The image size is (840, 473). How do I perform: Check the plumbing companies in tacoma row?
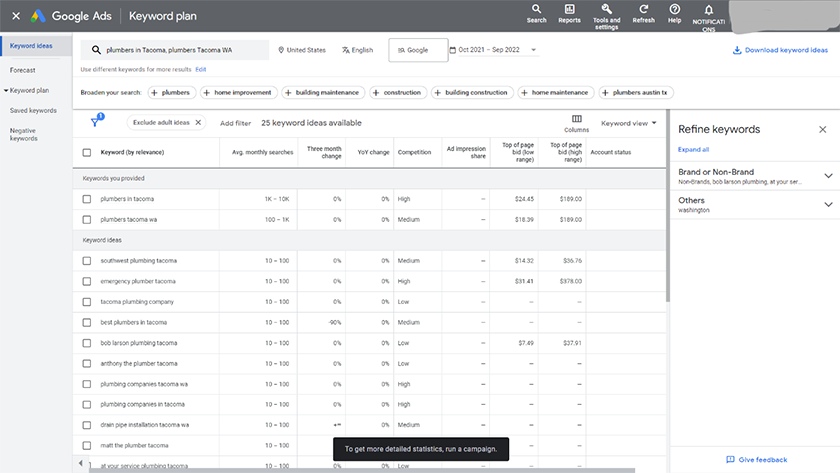87,404
